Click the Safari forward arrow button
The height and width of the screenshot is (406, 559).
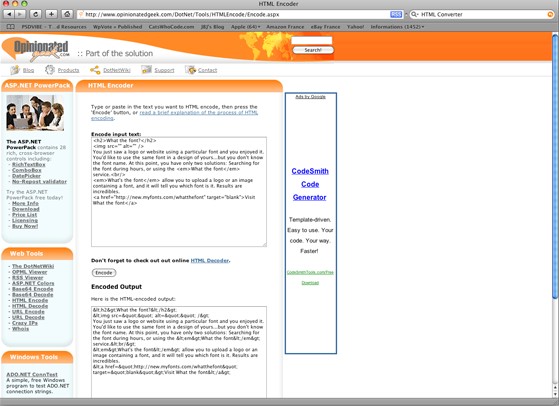click(20, 14)
